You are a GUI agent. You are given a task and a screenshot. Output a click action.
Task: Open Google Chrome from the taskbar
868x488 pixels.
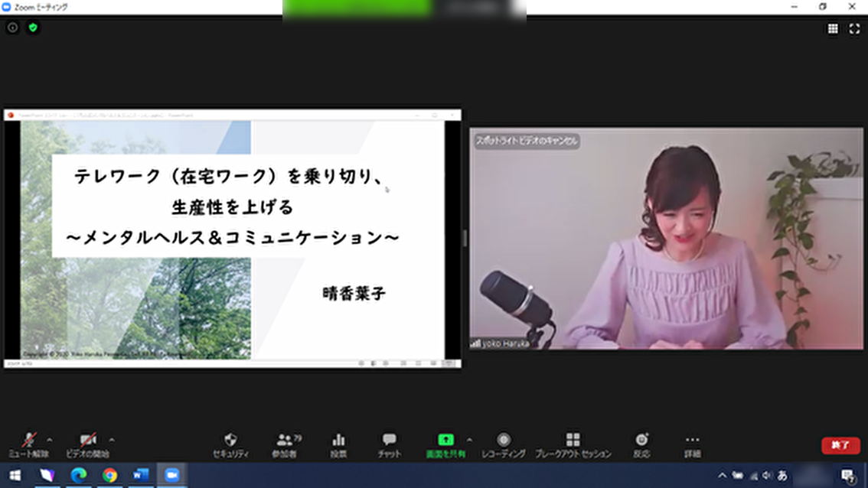pyautogui.click(x=109, y=475)
